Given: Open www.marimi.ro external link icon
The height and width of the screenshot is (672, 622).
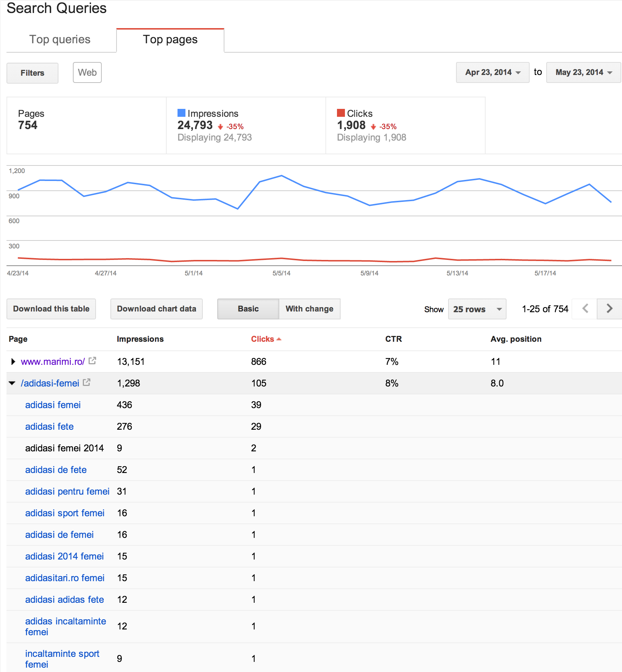Looking at the screenshot, I should [x=92, y=361].
